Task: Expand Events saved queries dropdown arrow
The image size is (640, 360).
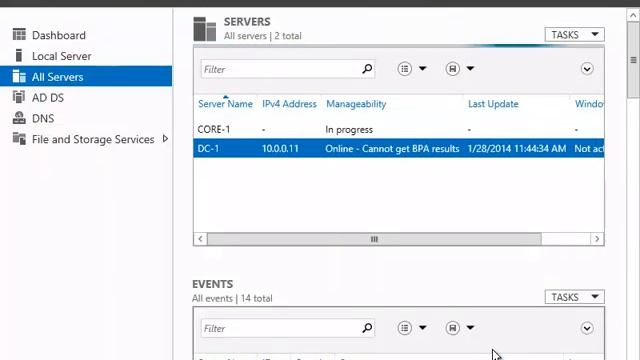Action: click(470, 327)
